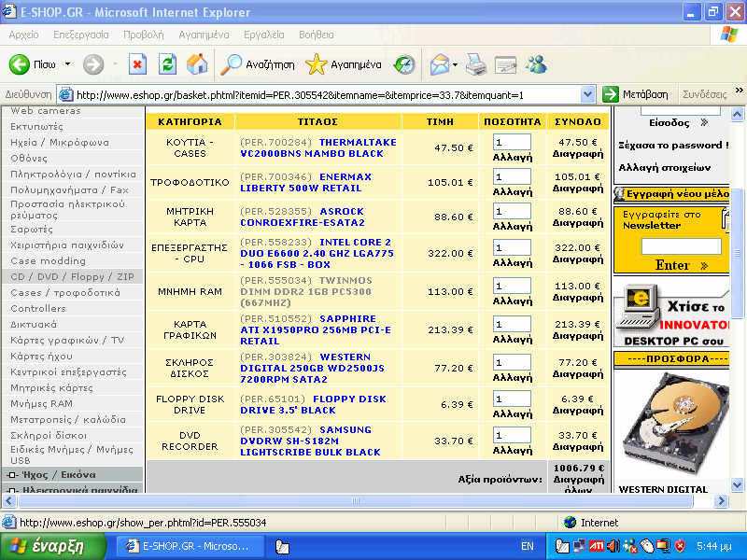Open the THERMALTAKE VC2000BNS MAMBO BLACK product link
Viewport: 747px width, 560px height.
[x=318, y=148]
